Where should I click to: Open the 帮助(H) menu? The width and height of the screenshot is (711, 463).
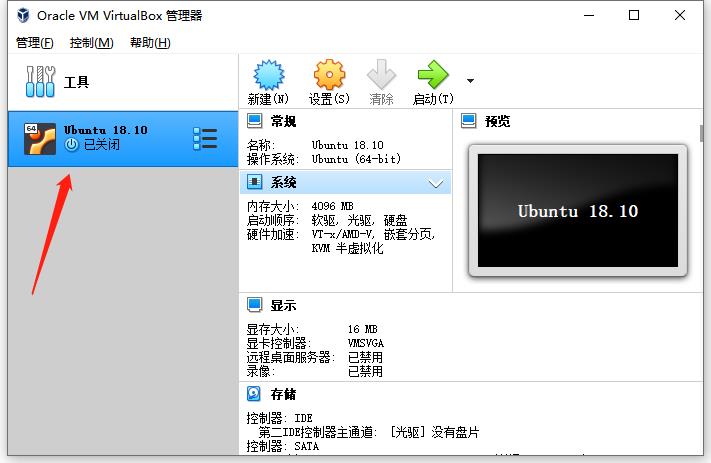(x=150, y=43)
